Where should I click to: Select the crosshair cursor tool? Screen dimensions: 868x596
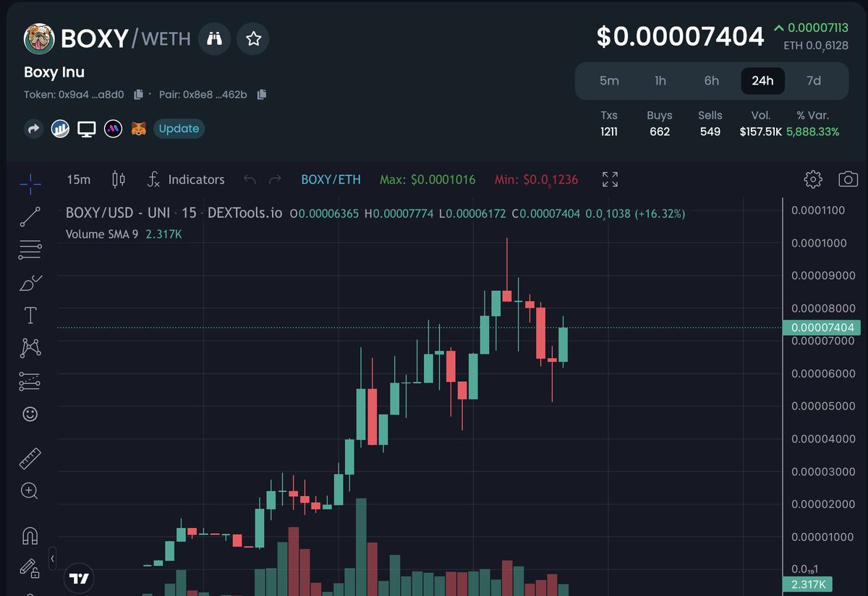(30, 184)
